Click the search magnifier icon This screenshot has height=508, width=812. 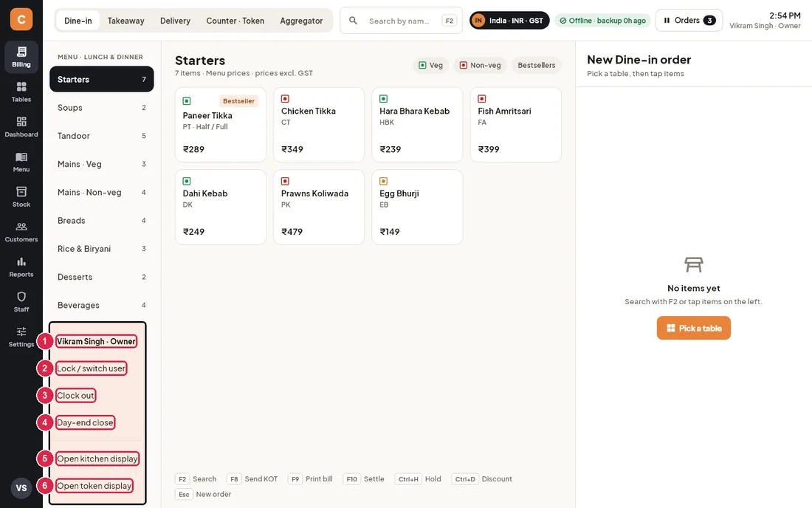[353, 21]
